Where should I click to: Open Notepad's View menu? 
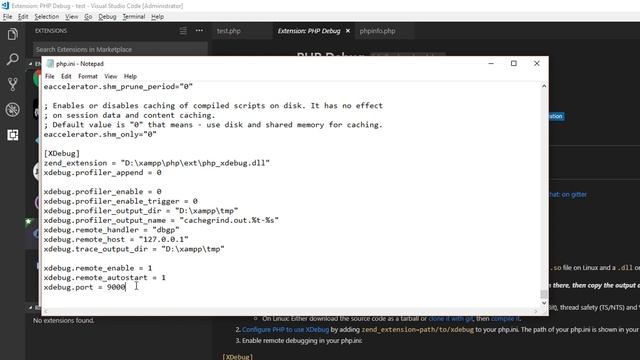click(111, 76)
